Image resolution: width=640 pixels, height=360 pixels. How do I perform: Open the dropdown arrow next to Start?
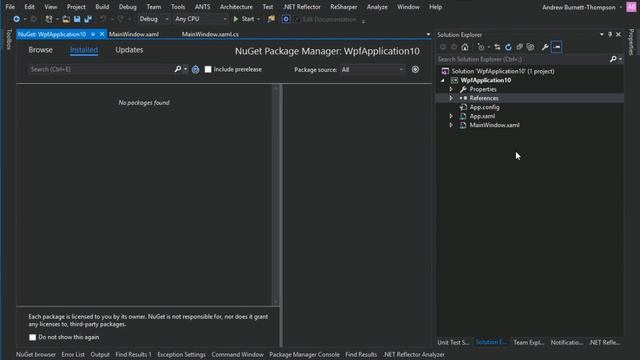click(x=258, y=19)
